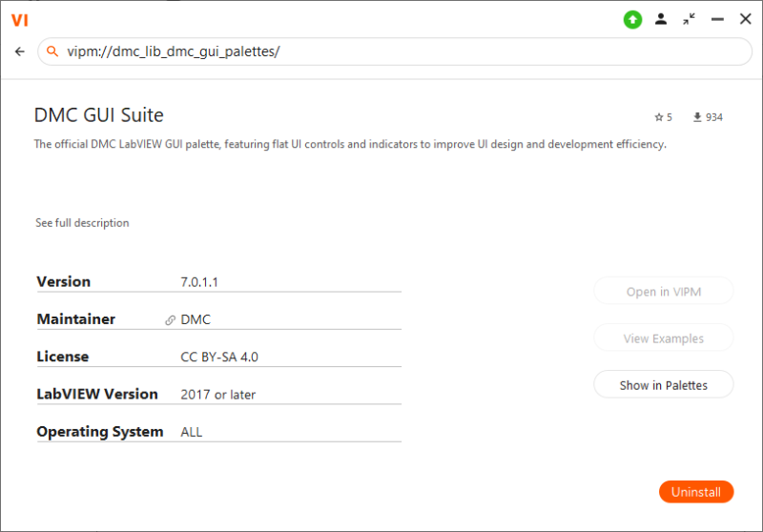
Task: Click the ALL operating system value
Action: pos(192,432)
